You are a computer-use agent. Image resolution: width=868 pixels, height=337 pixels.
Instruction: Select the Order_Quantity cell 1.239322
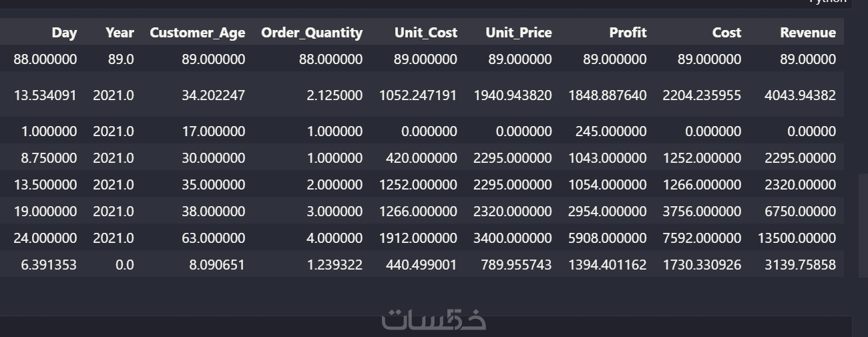pyautogui.click(x=335, y=265)
